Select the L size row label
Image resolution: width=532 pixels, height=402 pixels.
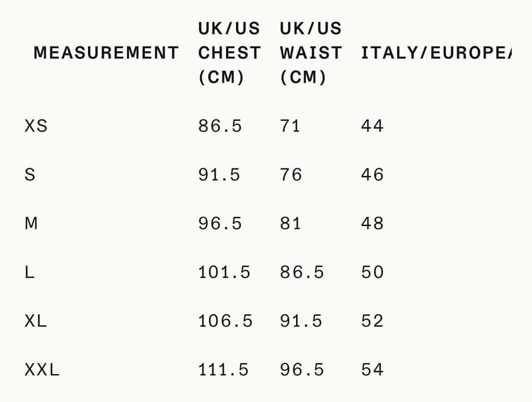point(29,272)
